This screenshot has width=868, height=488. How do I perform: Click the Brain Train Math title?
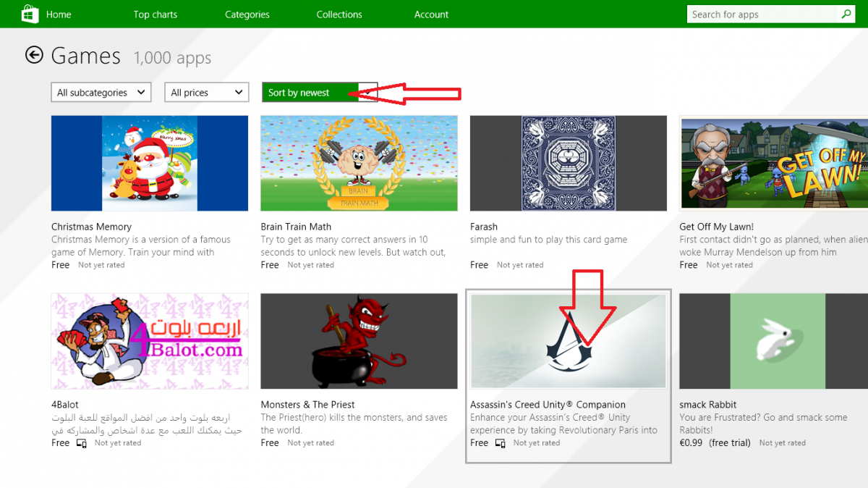(x=296, y=227)
